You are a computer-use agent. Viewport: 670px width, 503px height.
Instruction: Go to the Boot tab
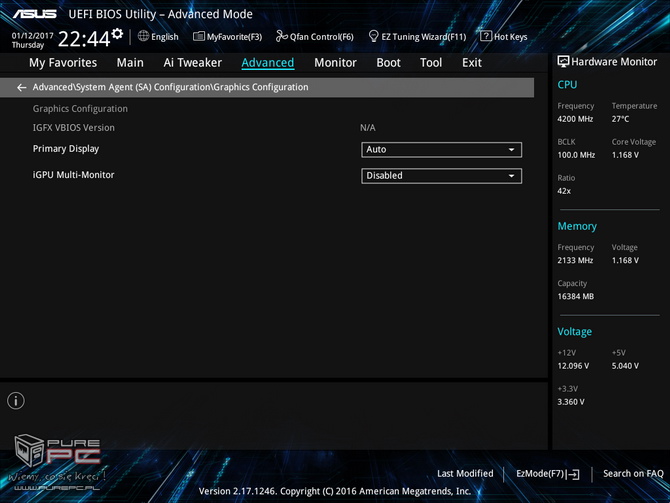pyautogui.click(x=388, y=63)
